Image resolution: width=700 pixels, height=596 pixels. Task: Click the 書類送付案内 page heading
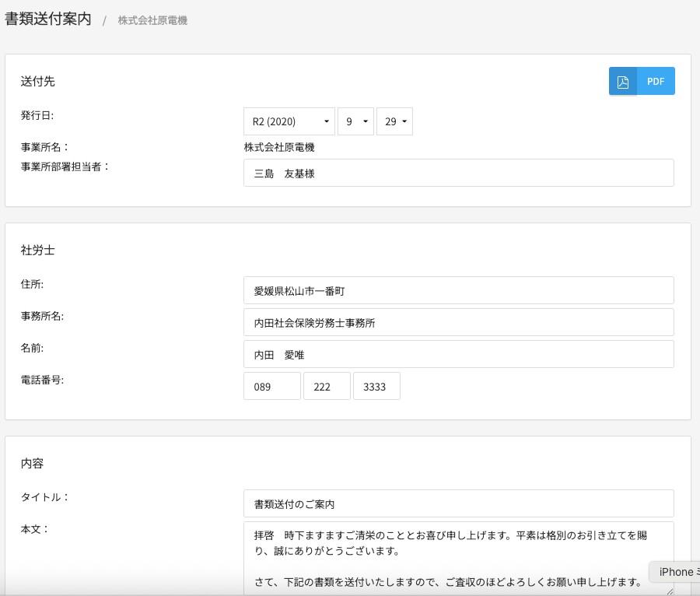pyautogui.click(x=48, y=19)
